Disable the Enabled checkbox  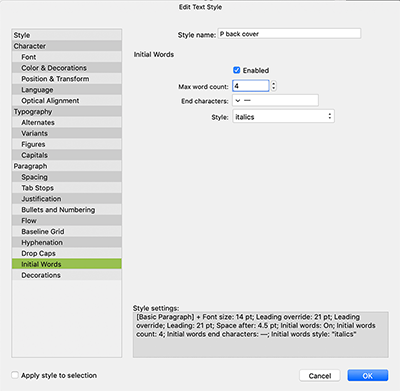237,70
